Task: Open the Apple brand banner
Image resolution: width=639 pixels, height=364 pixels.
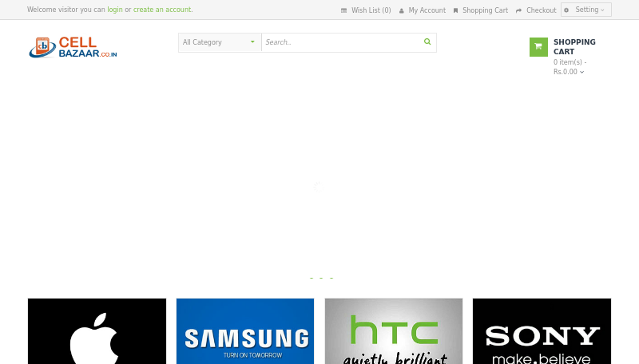Action: [97, 331]
